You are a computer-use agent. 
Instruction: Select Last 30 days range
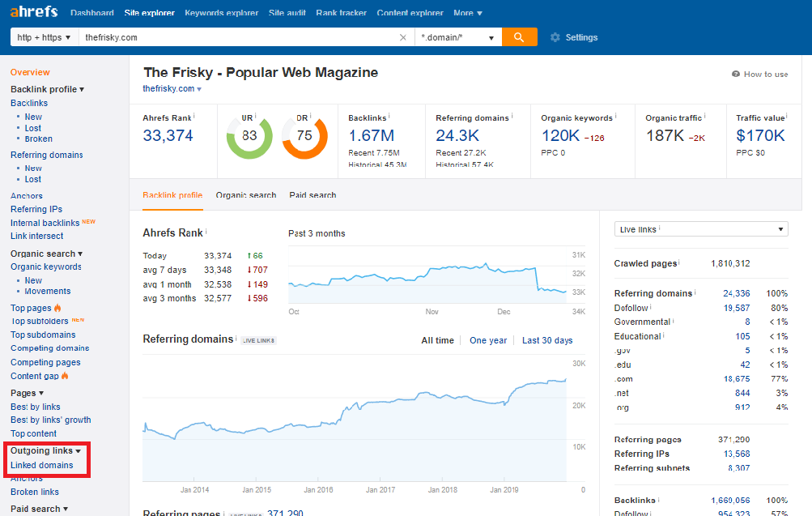(547, 340)
